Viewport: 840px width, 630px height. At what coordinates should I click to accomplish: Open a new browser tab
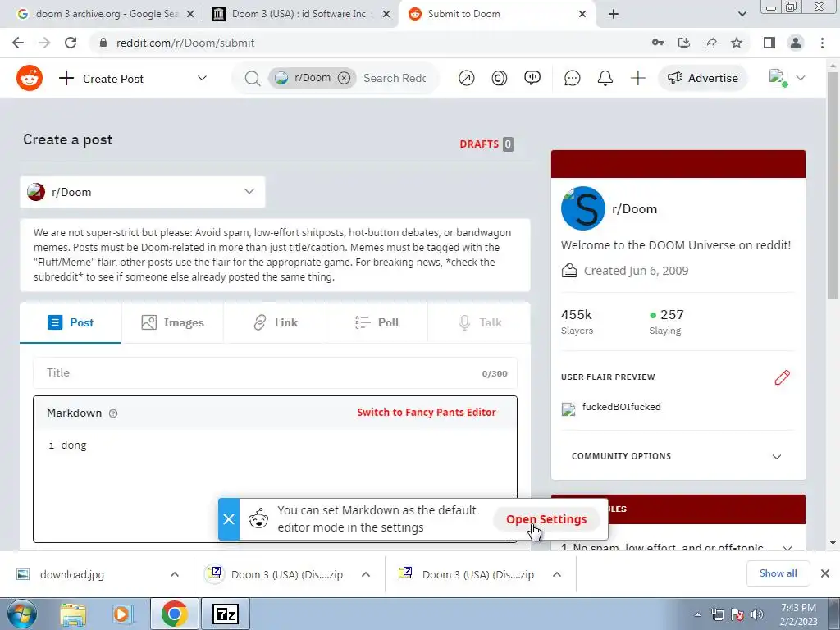614,15
